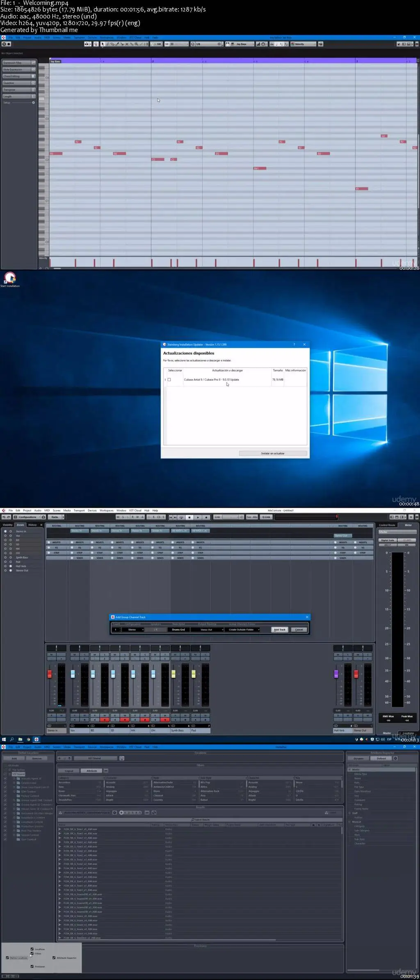
Task: Open the Devices menu in the MixConsole window
Action: point(92,510)
